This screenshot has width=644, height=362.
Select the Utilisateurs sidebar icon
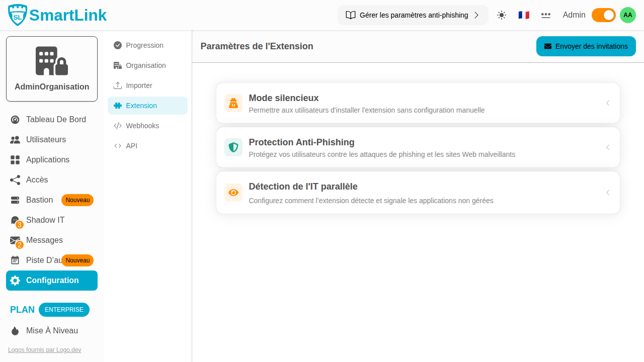coord(15,139)
